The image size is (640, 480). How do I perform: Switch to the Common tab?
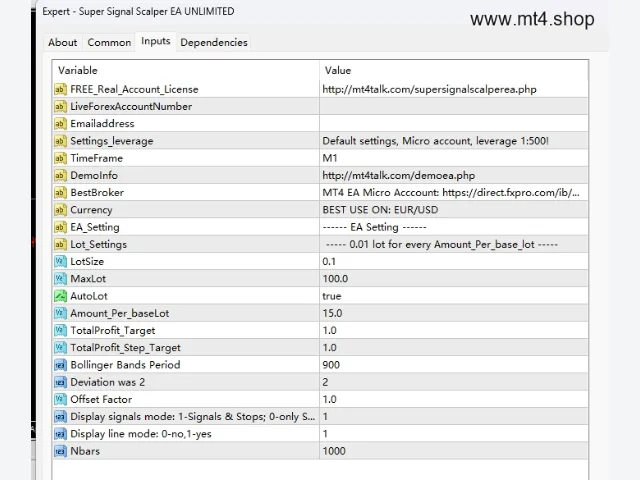point(109,42)
